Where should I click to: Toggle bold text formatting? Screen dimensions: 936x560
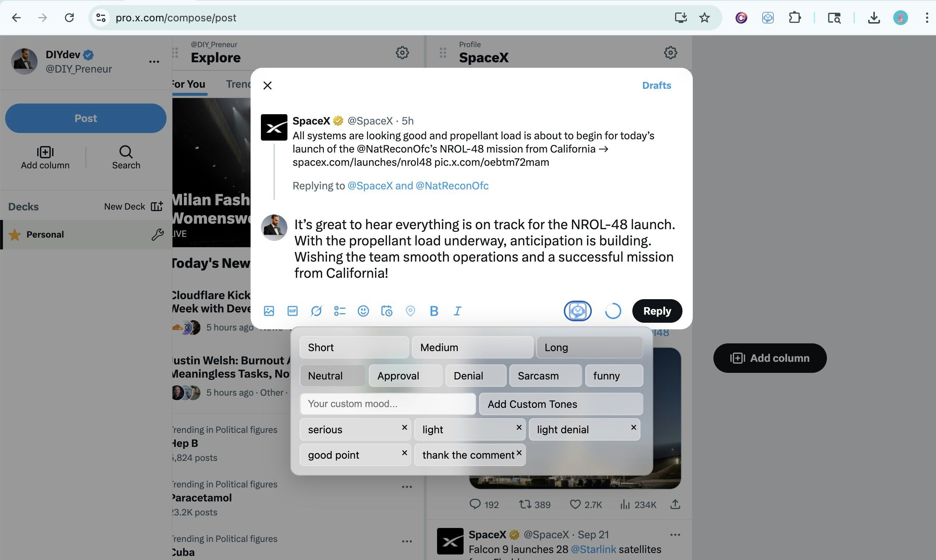pyautogui.click(x=434, y=311)
